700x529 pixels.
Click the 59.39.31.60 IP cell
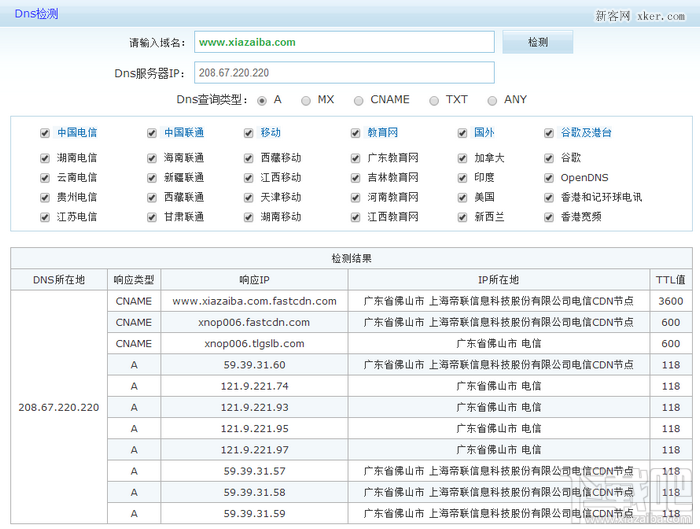[x=254, y=365]
